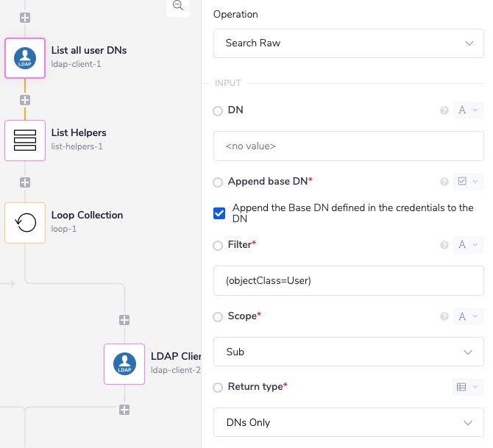Select the DN connector radio button
493x448 pixels.
[x=218, y=110]
